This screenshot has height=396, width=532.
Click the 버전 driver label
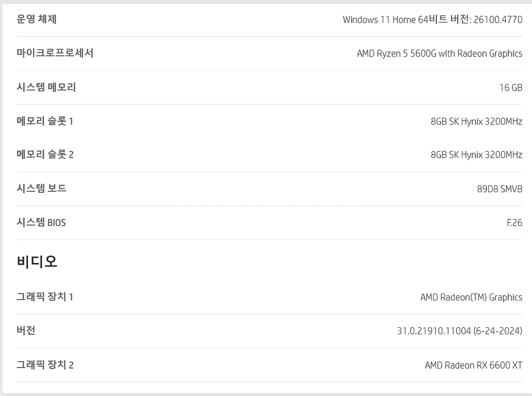tap(26, 331)
